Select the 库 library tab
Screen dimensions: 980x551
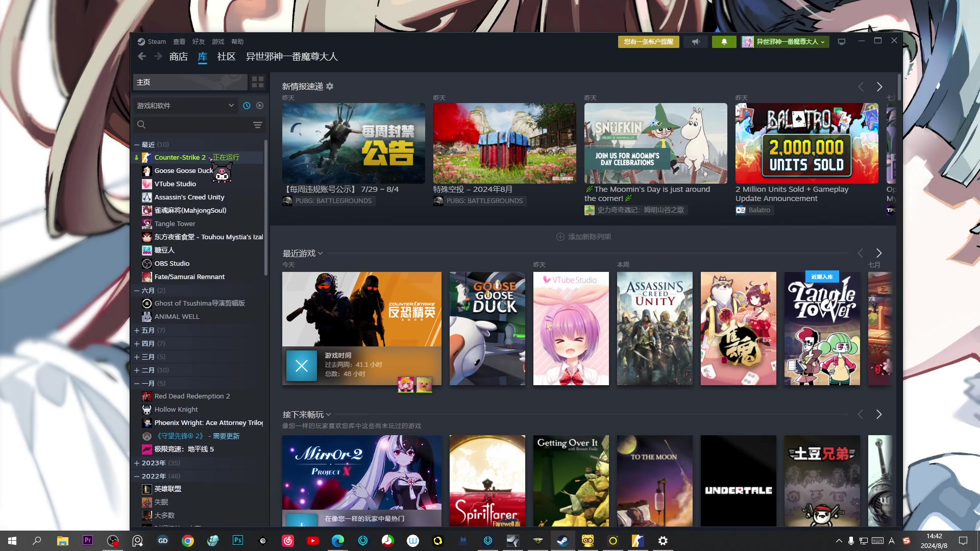(x=203, y=57)
